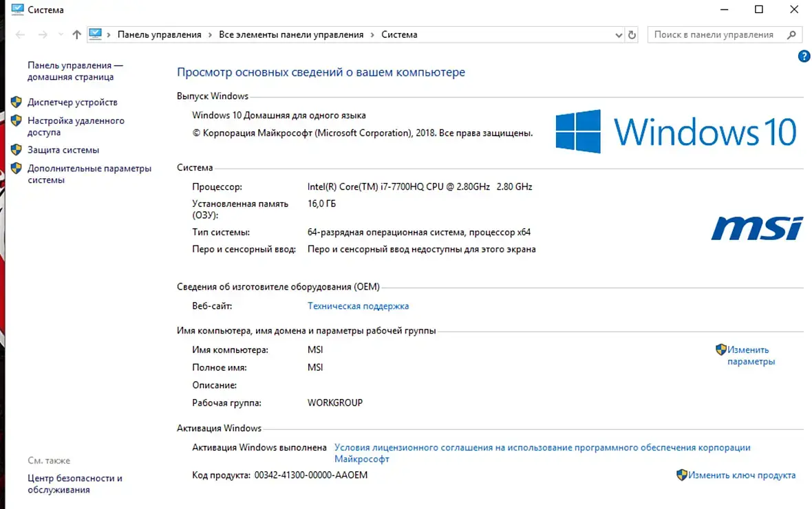Open 'Настройка удаленного доступа' sidebar link
This screenshot has height=509, width=812.
tap(76, 127)
